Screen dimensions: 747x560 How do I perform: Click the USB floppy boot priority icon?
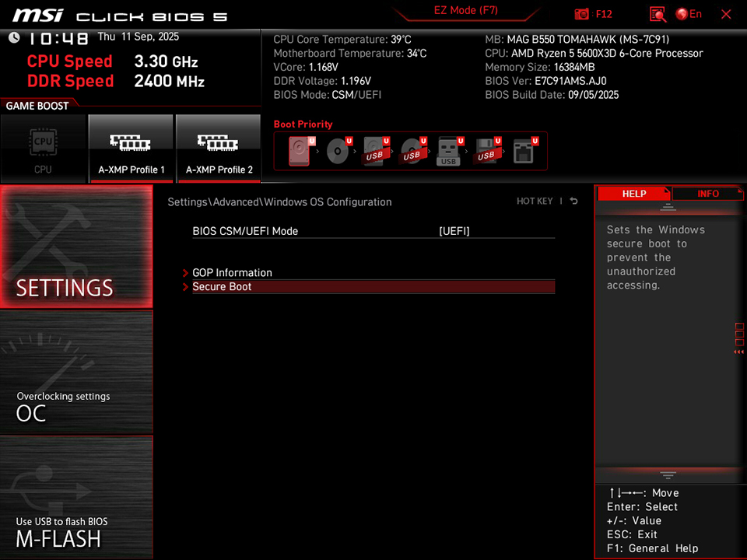[x=488, y=150]
